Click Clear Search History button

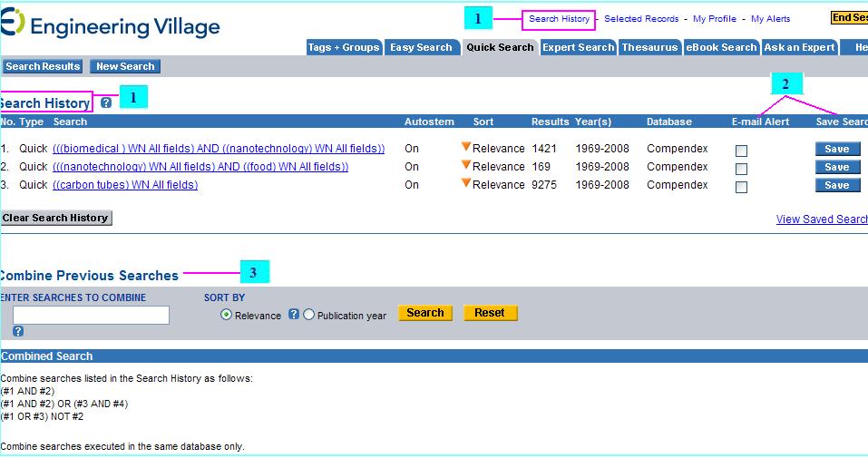pyautogui.click(x=55, y=218)
